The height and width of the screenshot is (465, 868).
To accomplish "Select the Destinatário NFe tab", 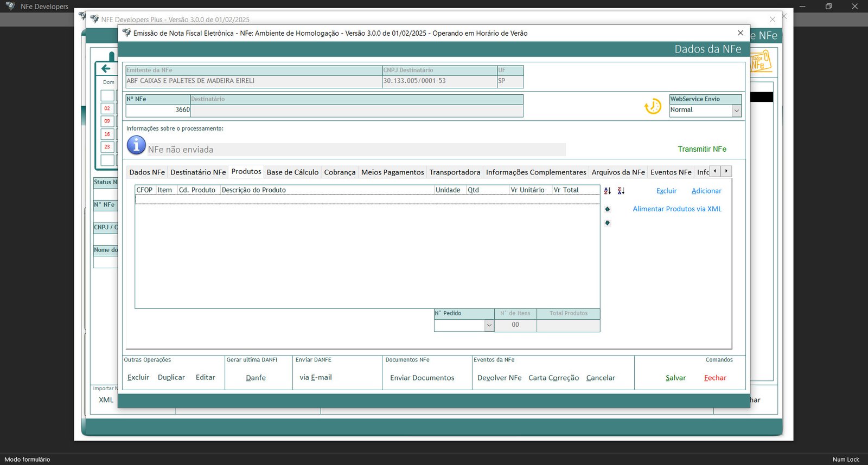I will pyautogui.click(x=198, y=172).
